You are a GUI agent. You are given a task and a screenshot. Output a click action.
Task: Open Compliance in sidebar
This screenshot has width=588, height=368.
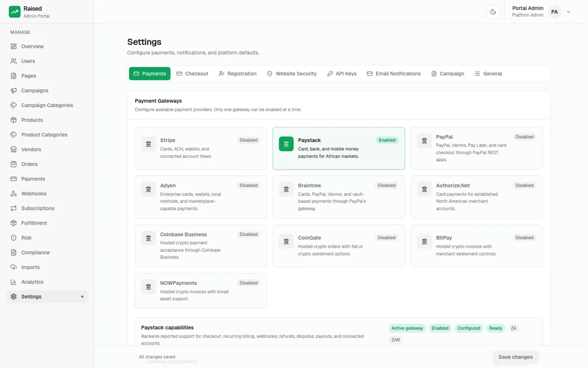point(47,252)
